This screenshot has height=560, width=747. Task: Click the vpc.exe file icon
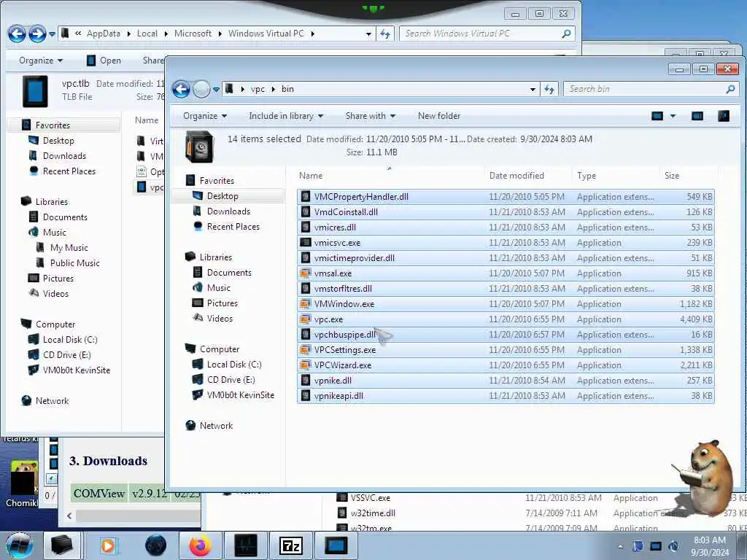coord(306,319)
